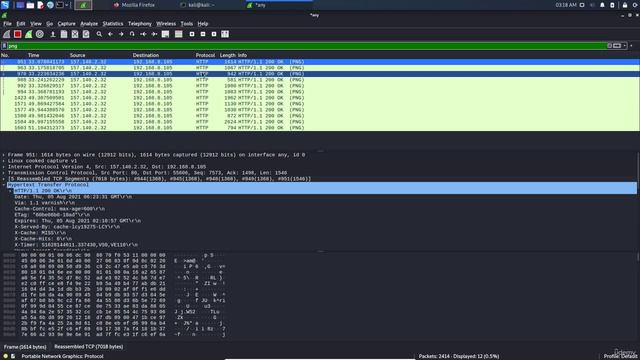Save this capture file icon

pos(64,34)
